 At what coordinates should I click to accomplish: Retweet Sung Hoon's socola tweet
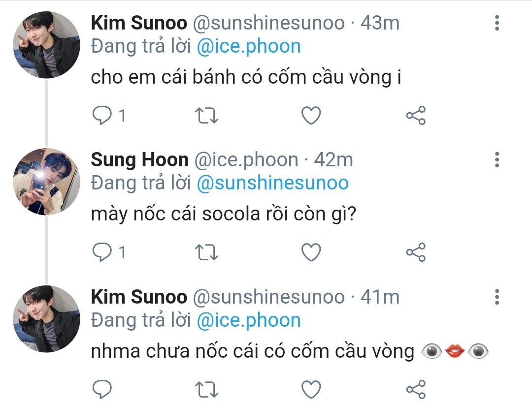tap(207, 252)
